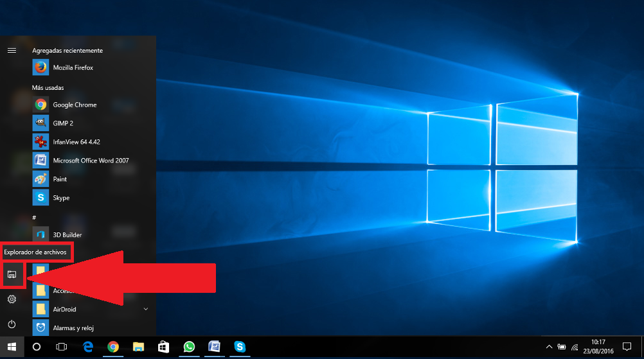Image resolution: width=644 pixels, height=359 pixels.
Task: Click the Power button in Start sidebar
Action: tap(12, 324)
